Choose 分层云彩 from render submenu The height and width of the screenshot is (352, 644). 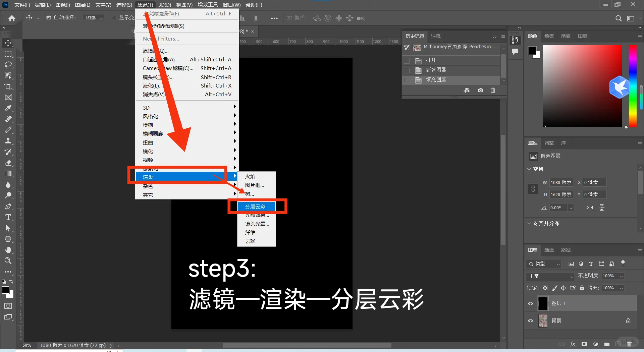click(257, 207)
